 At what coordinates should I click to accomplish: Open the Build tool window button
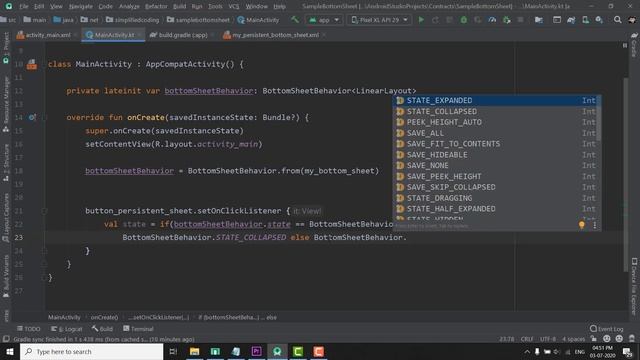point(102,329)
